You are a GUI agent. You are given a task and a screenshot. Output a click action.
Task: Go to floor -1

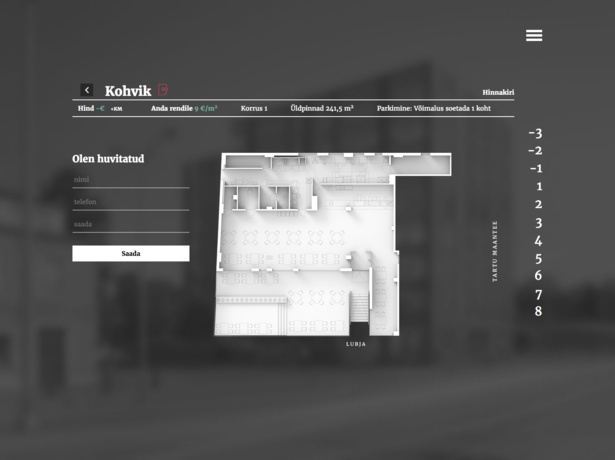[536, 169]
